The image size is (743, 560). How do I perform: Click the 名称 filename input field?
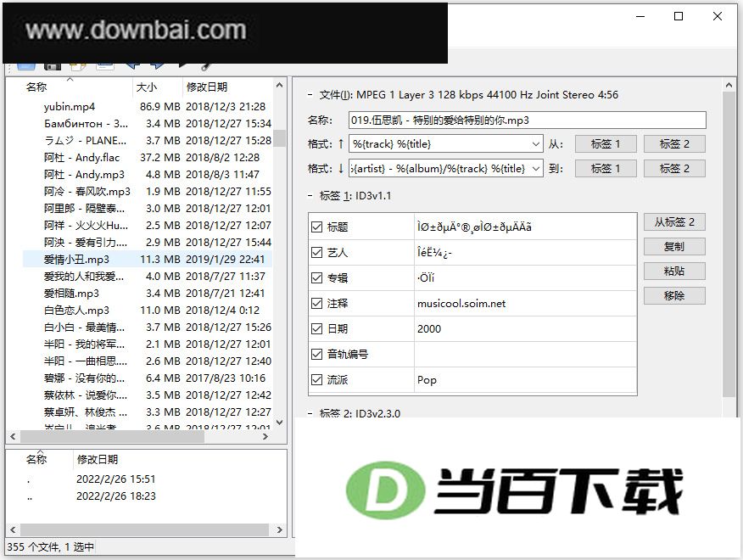tap(527, 120)
